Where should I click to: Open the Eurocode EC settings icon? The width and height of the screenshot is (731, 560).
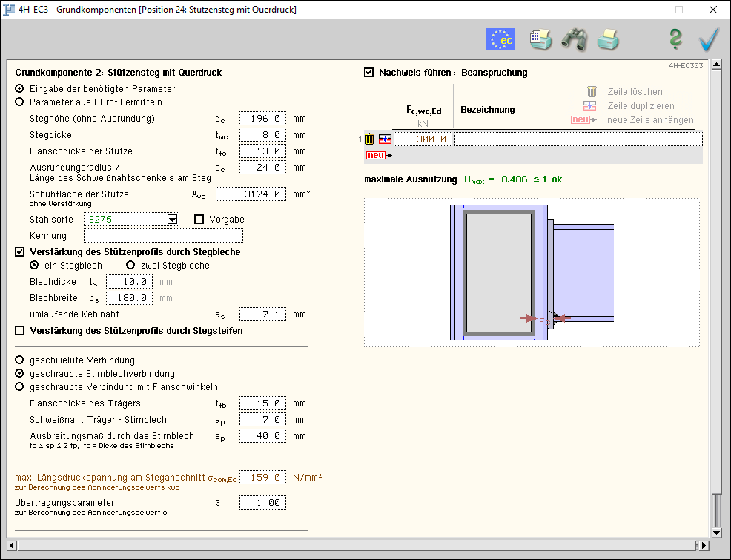point(500,39)
